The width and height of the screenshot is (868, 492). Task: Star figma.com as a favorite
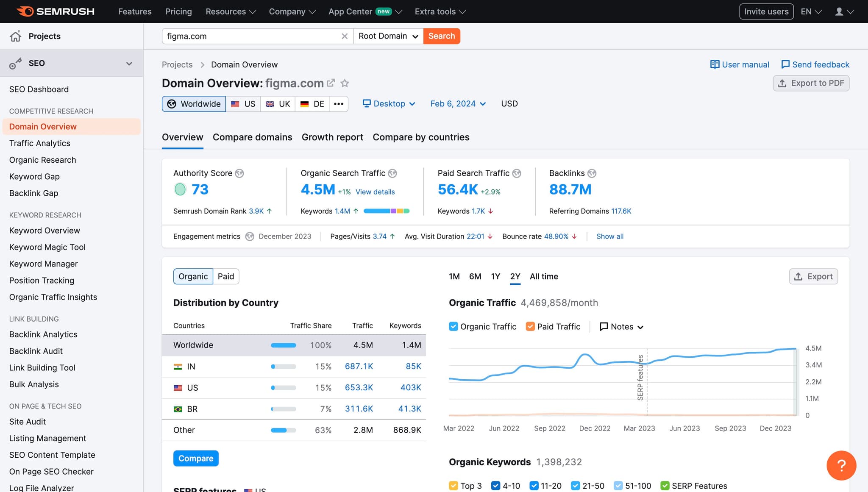point(345,83)
